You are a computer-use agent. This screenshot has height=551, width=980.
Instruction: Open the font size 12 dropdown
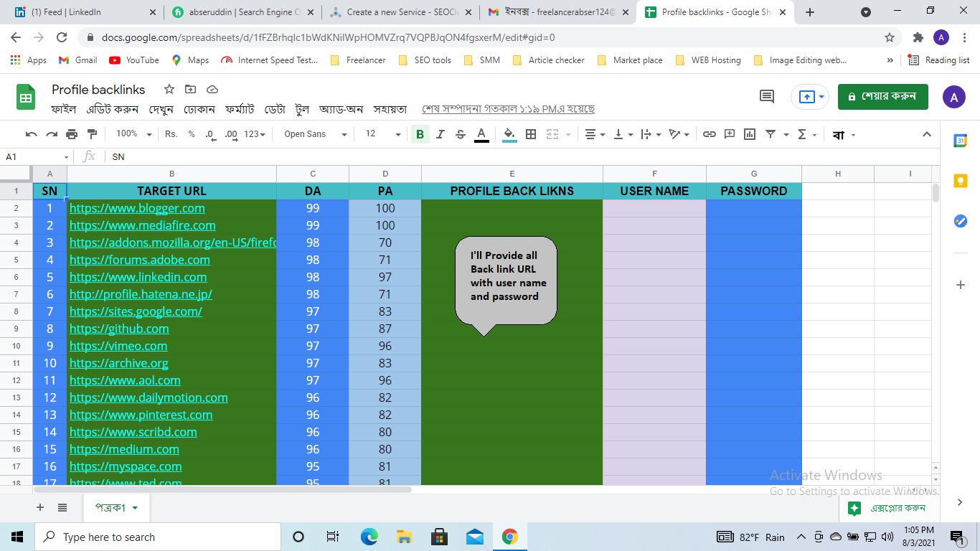pyautogui.click(x=383, y=134)
